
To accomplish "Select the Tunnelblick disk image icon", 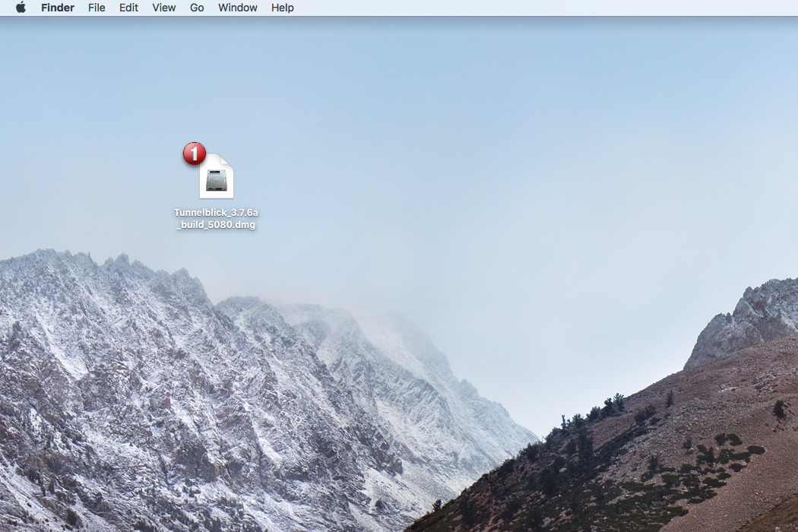I will tap(217, 176).
